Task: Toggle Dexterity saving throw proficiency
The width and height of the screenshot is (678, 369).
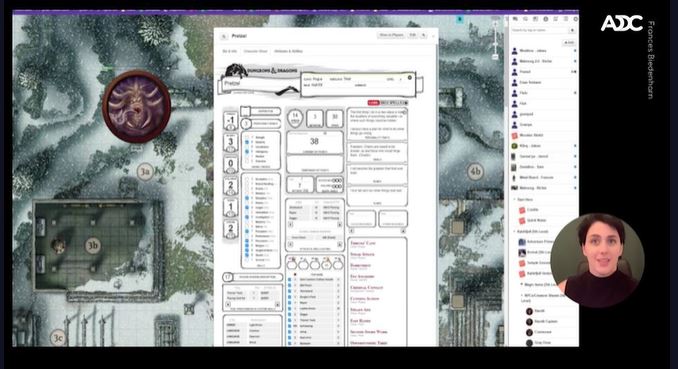Action: (x=247, y=142)
